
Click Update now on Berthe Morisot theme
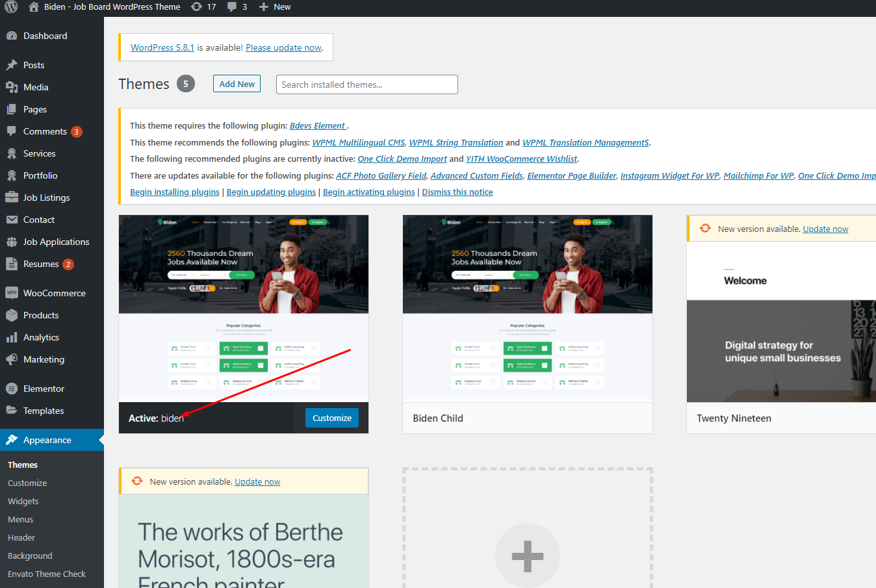coord(257,481)
